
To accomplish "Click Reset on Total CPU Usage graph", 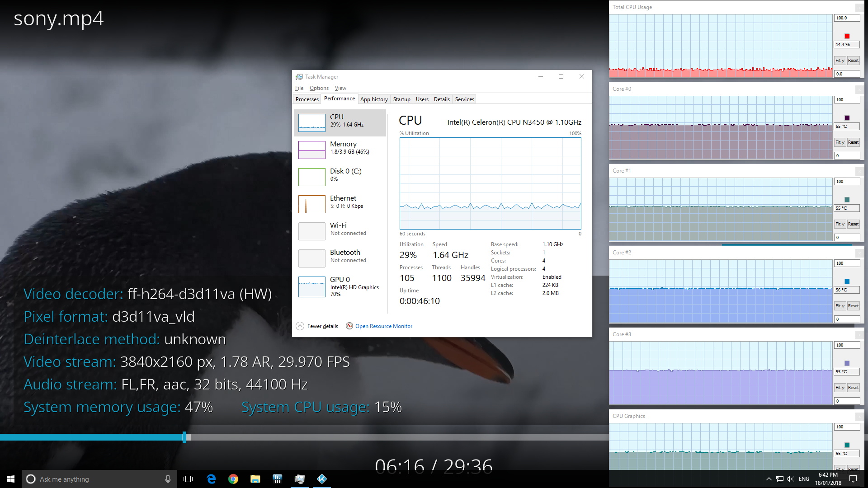I will (853, 61).
